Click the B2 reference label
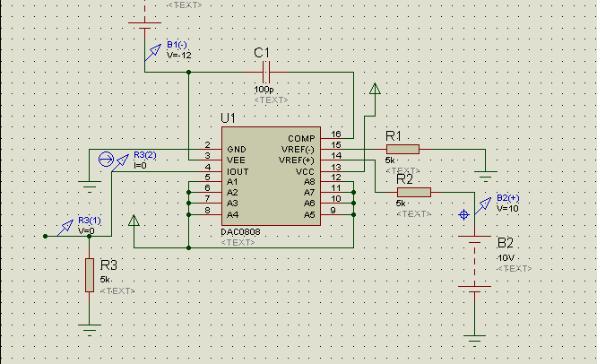This screenshot has height=364, width=597. (506, 243)
